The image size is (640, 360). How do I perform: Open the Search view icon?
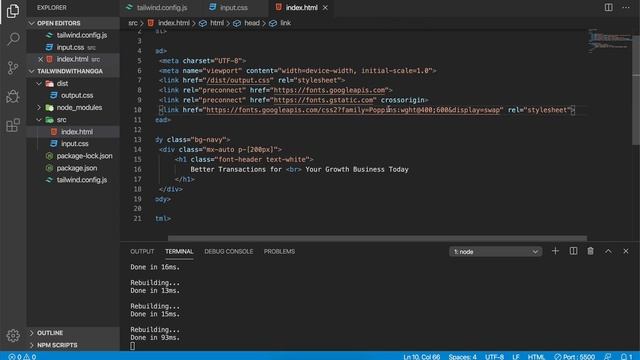[13, 39]
